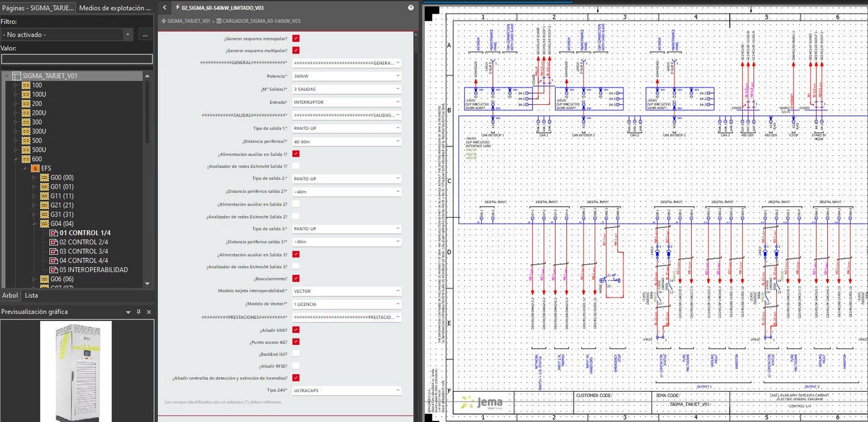This screenshot has width=868, height=422.
Task: Expand the G06 (06) tree node
Action: (34, 279)
